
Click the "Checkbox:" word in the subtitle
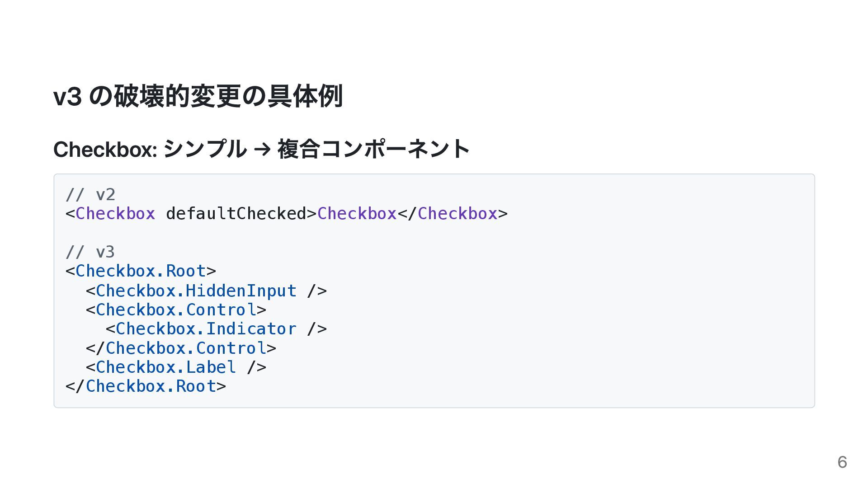(105, 149)
